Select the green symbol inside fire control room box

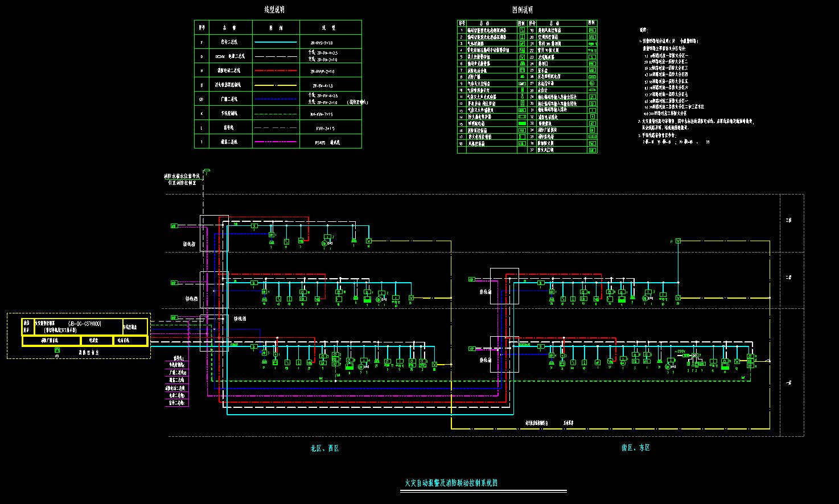click(x=57, y=350)
